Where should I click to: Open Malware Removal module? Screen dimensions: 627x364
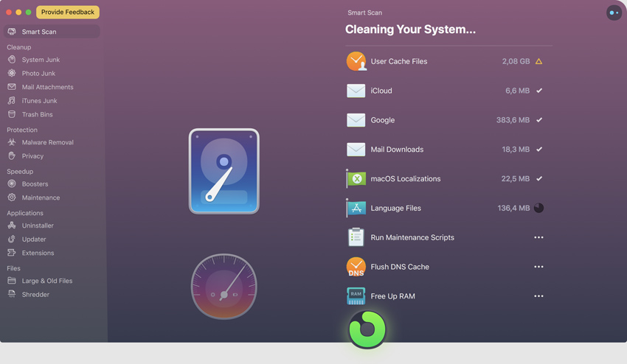point(48,143)
